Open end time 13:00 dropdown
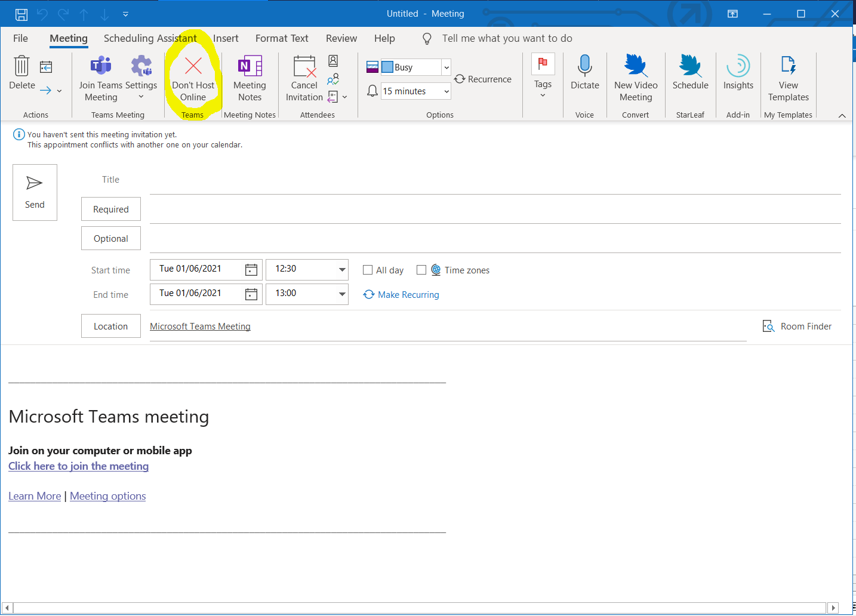 pyautogui.click(x=342, y=294)
